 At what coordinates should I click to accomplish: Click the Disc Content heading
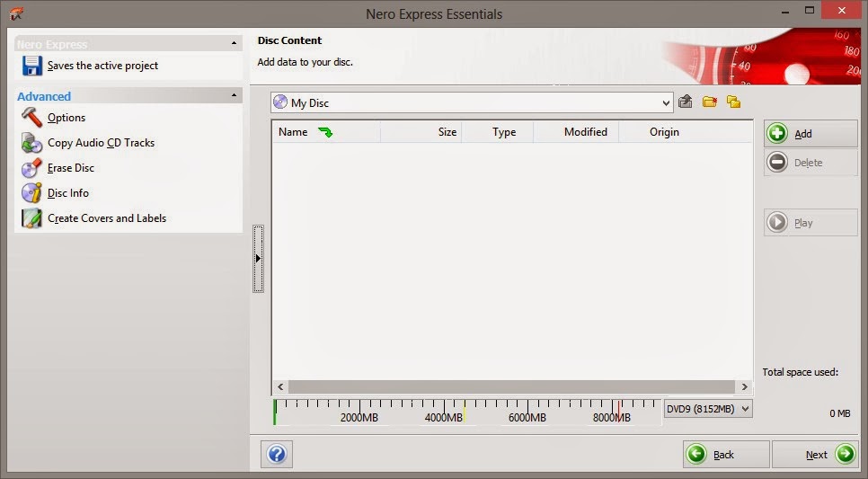pos(289,40)
